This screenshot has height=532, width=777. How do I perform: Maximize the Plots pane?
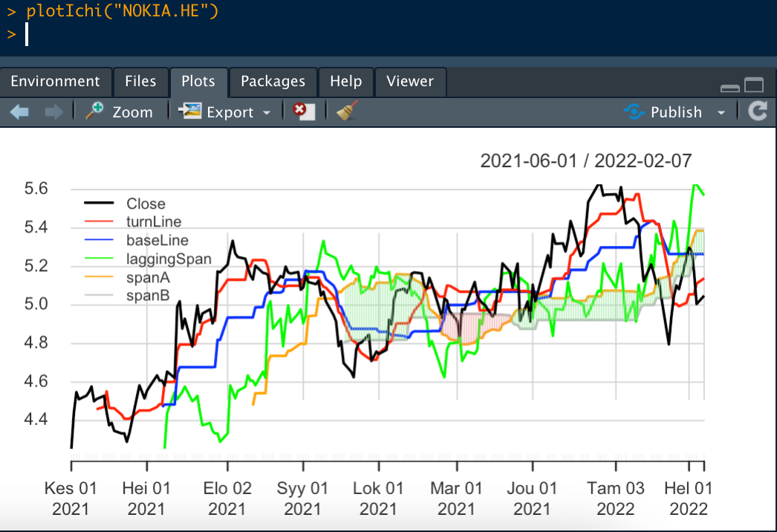coord(754,85)
